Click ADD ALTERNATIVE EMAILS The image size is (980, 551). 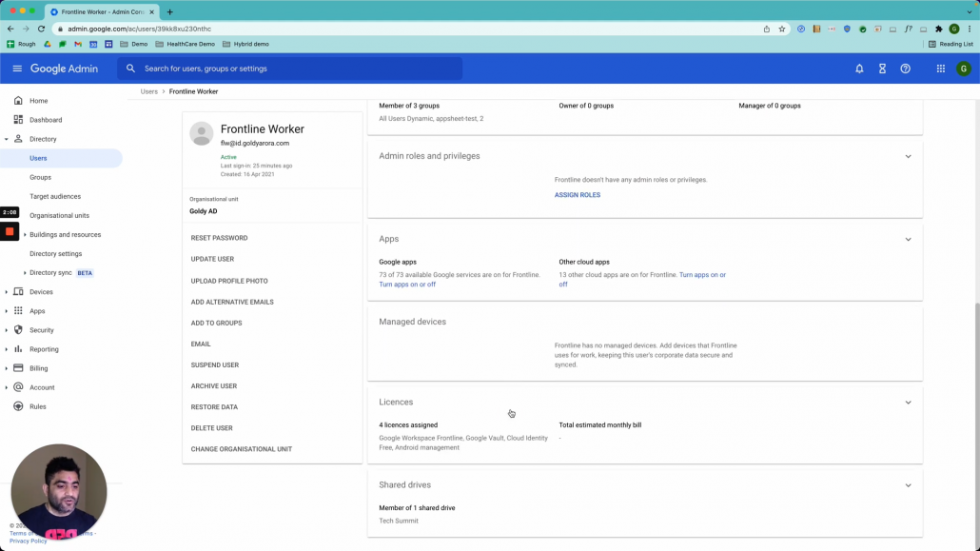coord(232,302)
